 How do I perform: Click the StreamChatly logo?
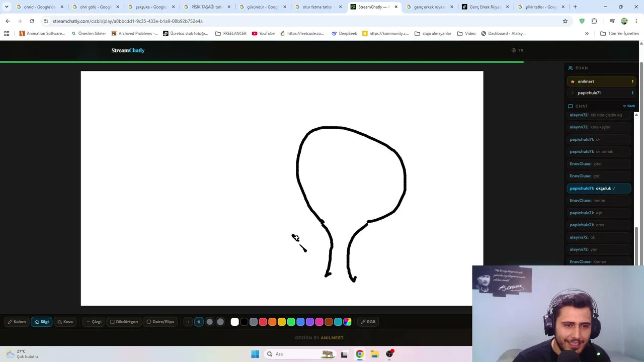tap(128, 50)
